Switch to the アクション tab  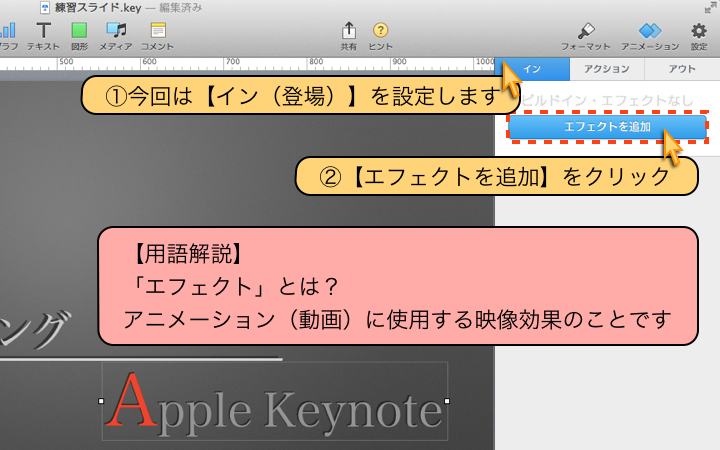(607, 69)
